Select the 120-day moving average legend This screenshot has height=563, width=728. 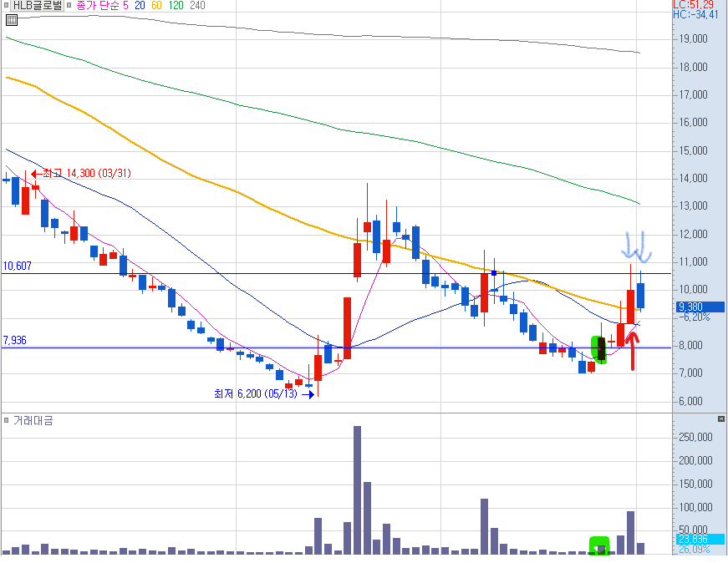pos(176,6)
